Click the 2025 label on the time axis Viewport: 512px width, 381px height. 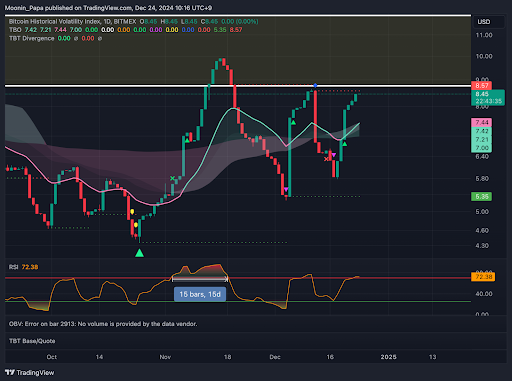pyautogui.click(x=389, y=357)
